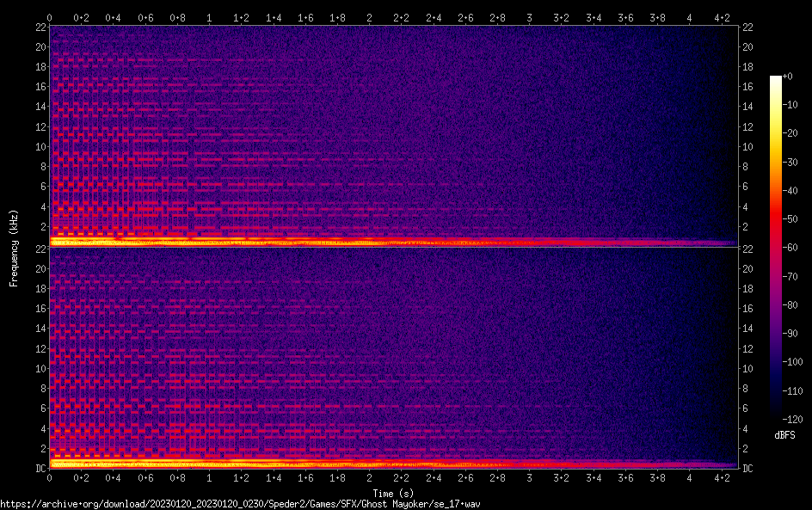Image resolution: width=812 pixels, height=510 pixels.
Task: Click the DC label at bottom-left of lower channel
Action: pyautogui.click(x=40, y=469)
